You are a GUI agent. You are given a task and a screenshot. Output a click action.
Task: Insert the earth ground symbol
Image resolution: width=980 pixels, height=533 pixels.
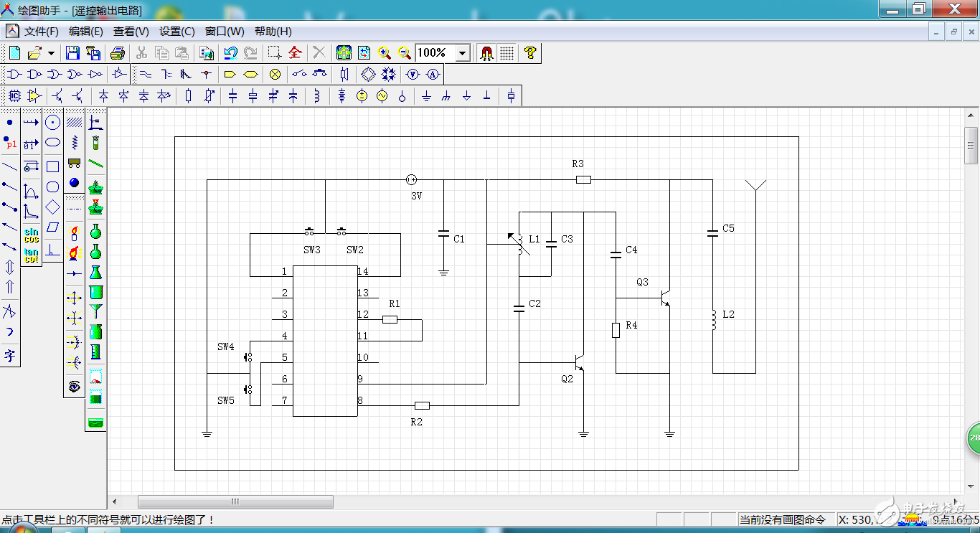(427, 95)
